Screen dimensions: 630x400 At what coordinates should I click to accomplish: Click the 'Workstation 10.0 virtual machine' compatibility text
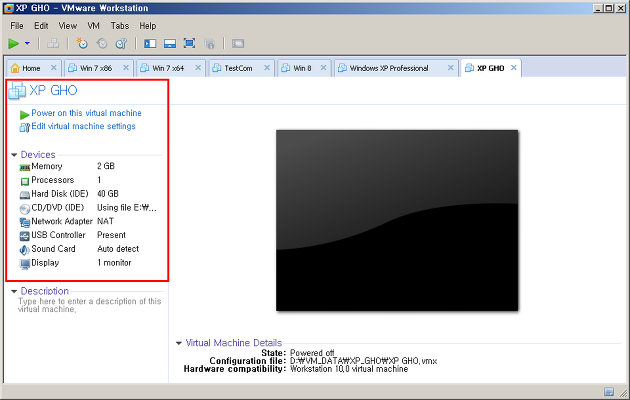pyautogui.click(x=349, y=369)
